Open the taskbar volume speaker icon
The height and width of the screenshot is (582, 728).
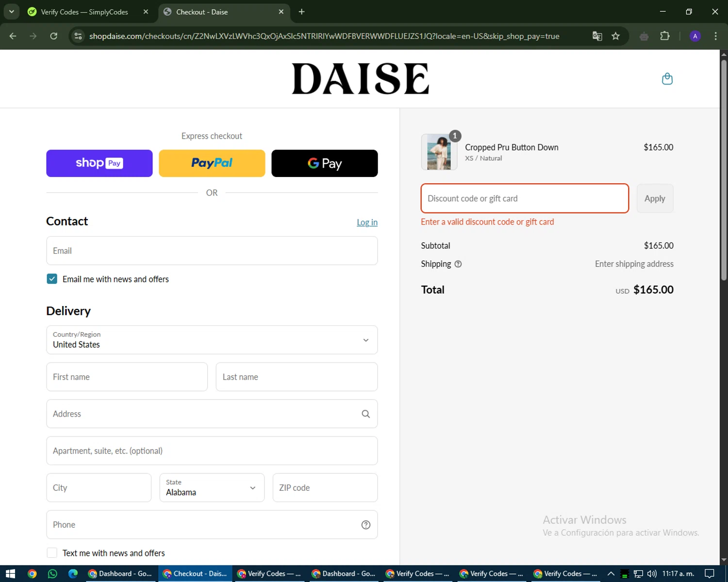652,574
